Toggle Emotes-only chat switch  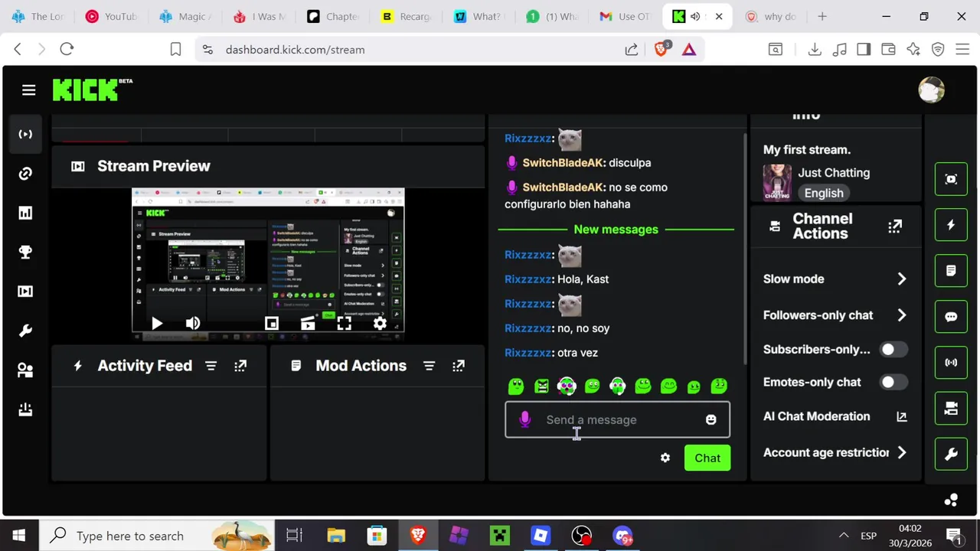pos(893,382)
